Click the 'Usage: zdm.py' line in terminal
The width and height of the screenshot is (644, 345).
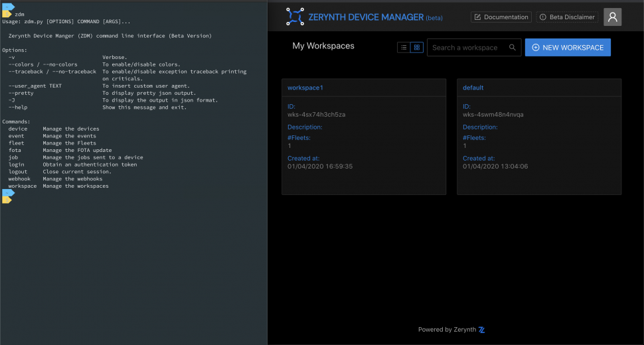(x=66, y=21)
